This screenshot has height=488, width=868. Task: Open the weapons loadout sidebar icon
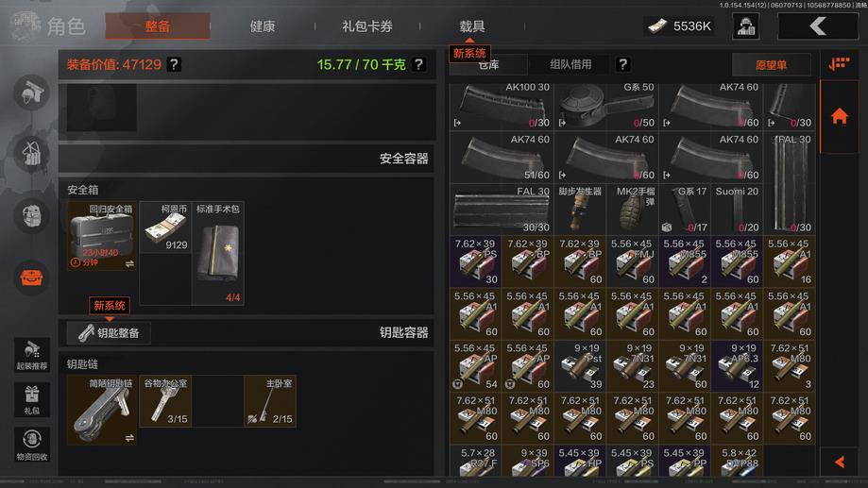31,93
